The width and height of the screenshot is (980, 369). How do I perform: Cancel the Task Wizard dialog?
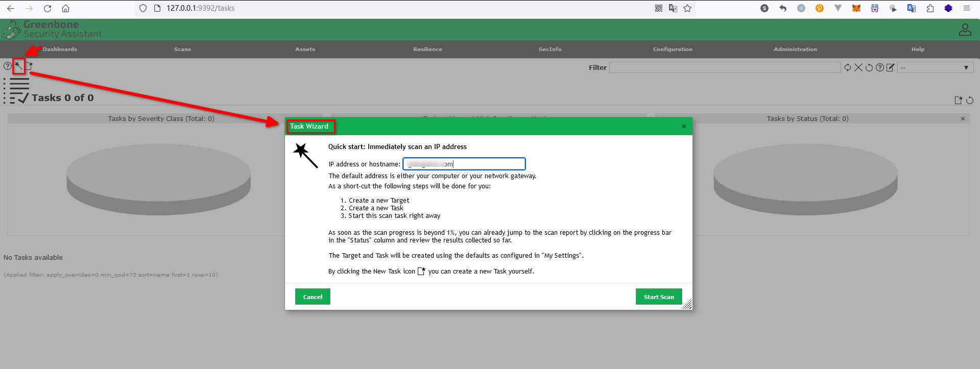coord(313,297)
